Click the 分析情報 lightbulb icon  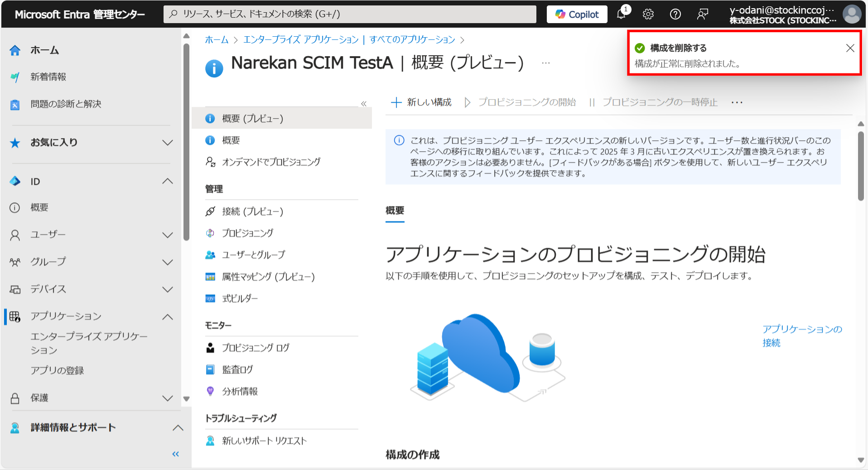coord(210,391)
